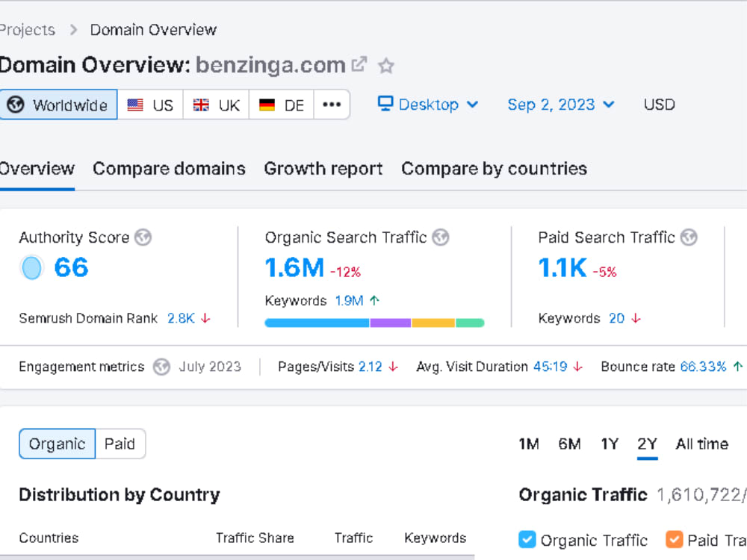Open the Desktop device dropdown
Image resolution: width=747 pixels, height=560 pixels.
(428, 105)
